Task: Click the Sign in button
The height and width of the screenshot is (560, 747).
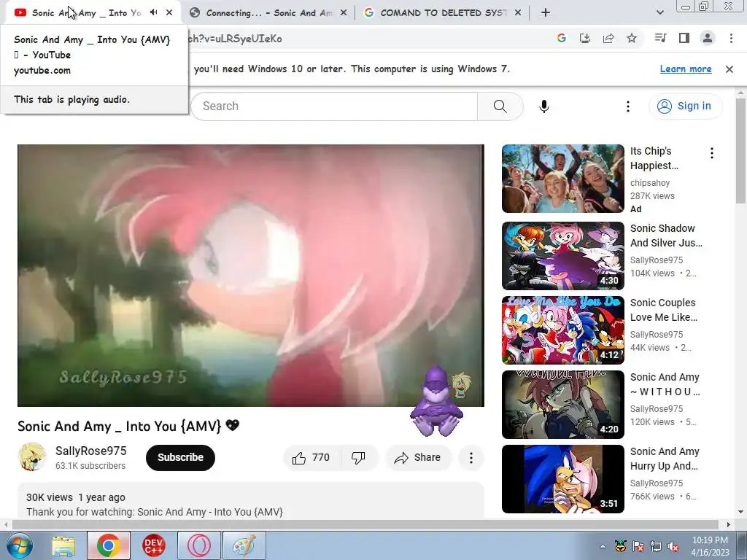Action: pos(686,106)
